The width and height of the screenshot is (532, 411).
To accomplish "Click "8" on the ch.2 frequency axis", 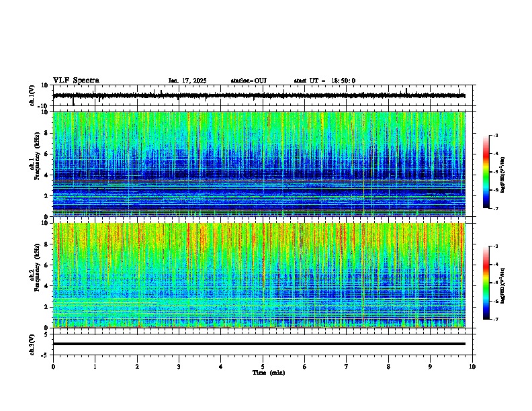I will pos(47,244).
